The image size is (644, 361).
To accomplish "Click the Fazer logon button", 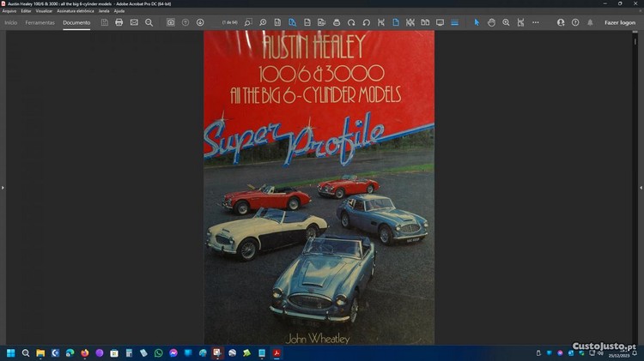I will 619,22.
